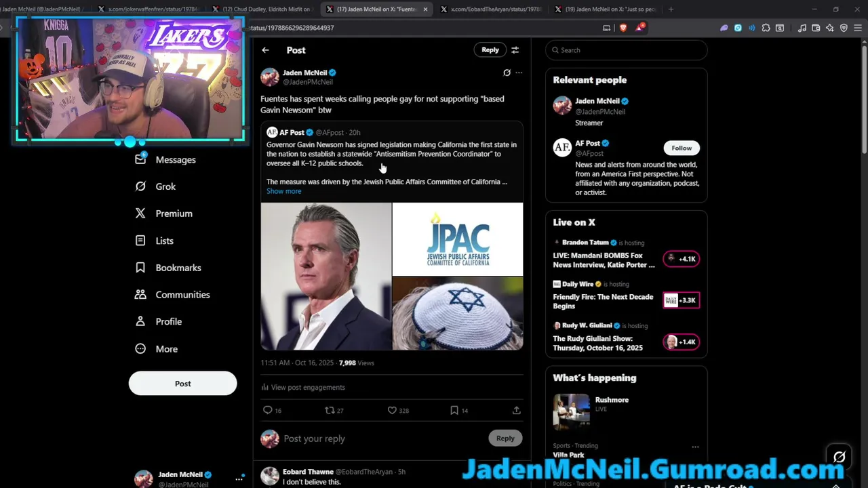Open Grok from the left sidebar

coord(155,186)
